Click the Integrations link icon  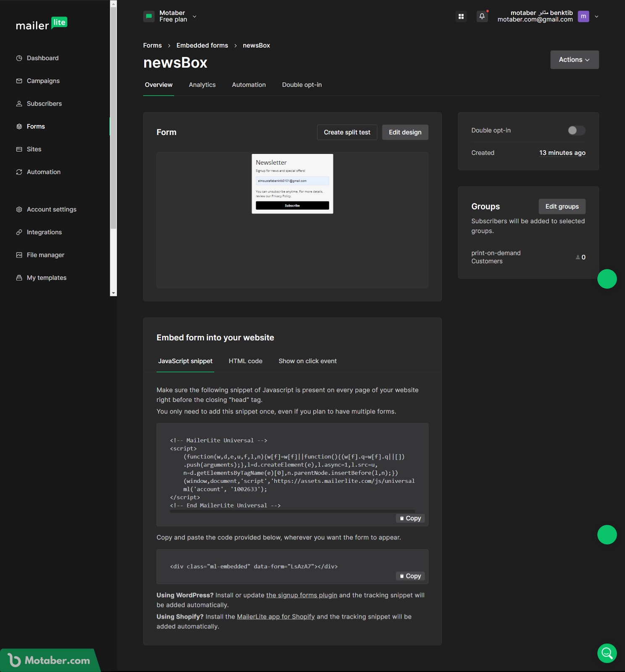tap(19, 232)
